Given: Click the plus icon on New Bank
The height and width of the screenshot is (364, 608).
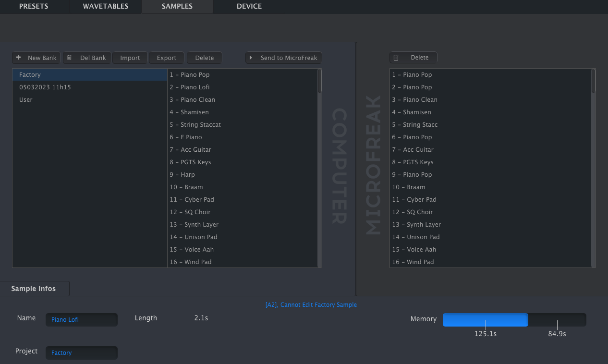Looking at the screenshot, I should point(19,58).
